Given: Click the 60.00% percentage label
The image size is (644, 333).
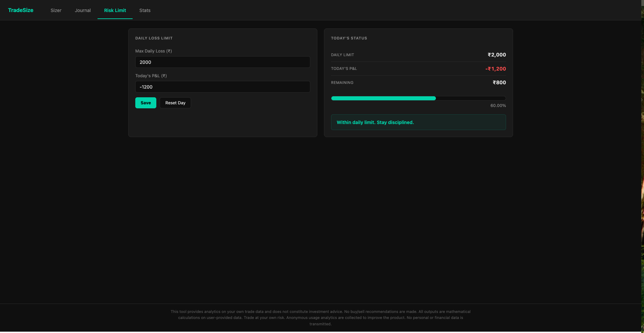Looking at the screenshot, I should coord(498,105).
